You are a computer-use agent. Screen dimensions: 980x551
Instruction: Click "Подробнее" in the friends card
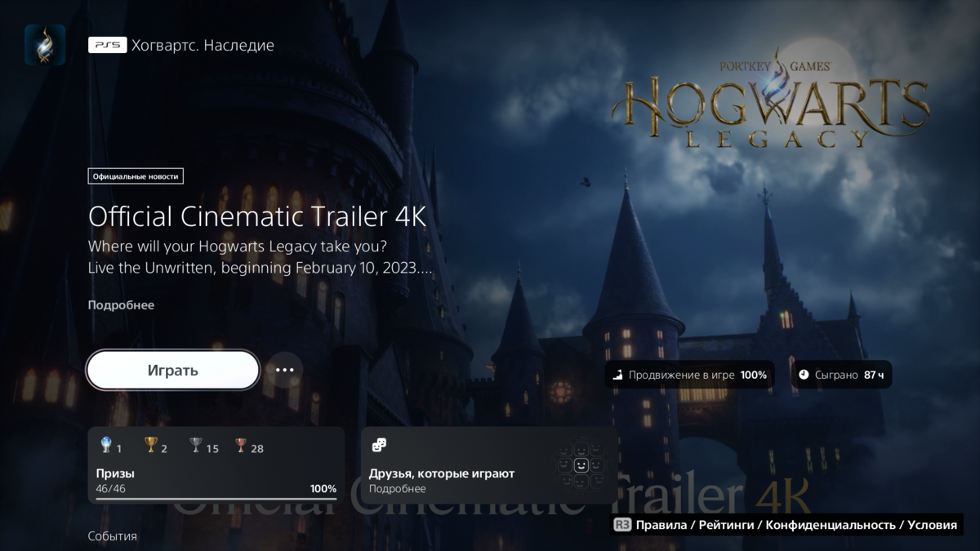397,488
